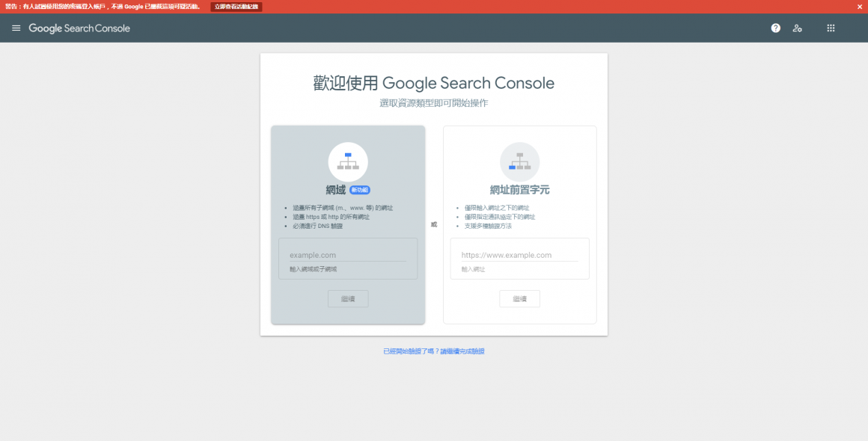Click the 或 separator label between the cards
Image resolution: width=868 pixels, height=441 pixels.
pyautogui.click(x=434, y=224)
